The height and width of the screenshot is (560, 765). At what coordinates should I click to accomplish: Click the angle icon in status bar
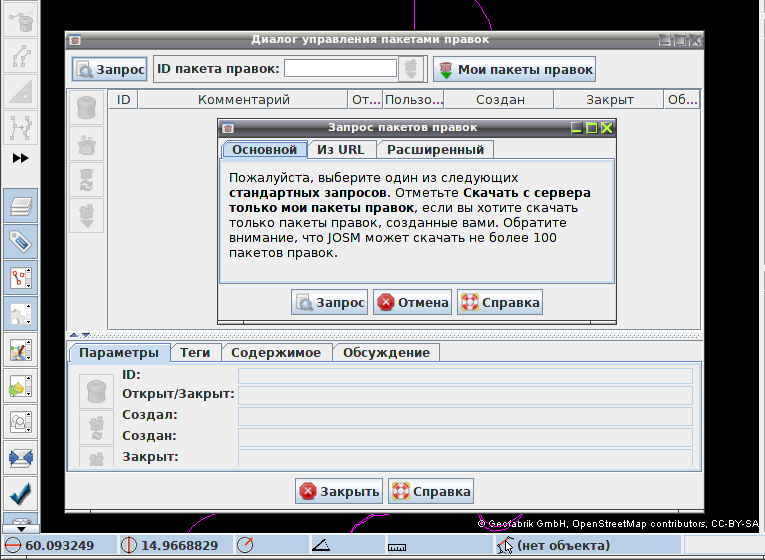(x=321, y=545)
